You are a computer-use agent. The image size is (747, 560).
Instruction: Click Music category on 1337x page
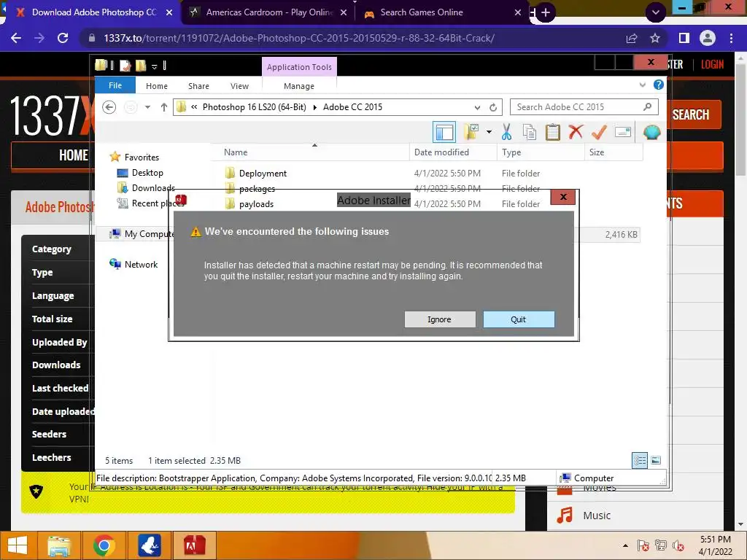point(597,516)
